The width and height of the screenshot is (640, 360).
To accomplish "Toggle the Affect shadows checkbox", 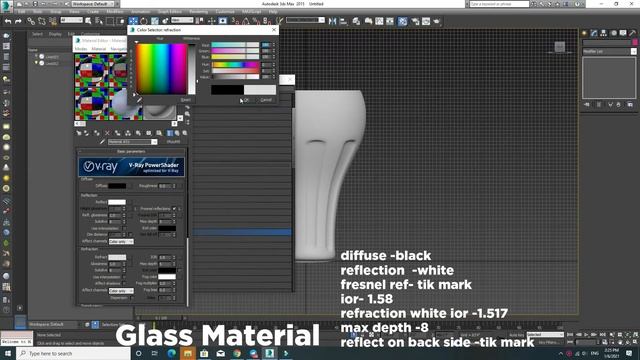I will (125, 283).
